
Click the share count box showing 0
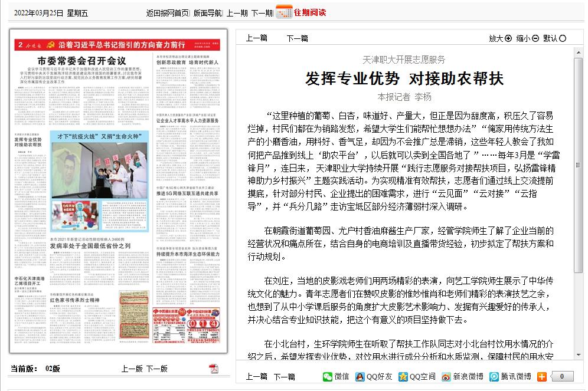[562, 376]
